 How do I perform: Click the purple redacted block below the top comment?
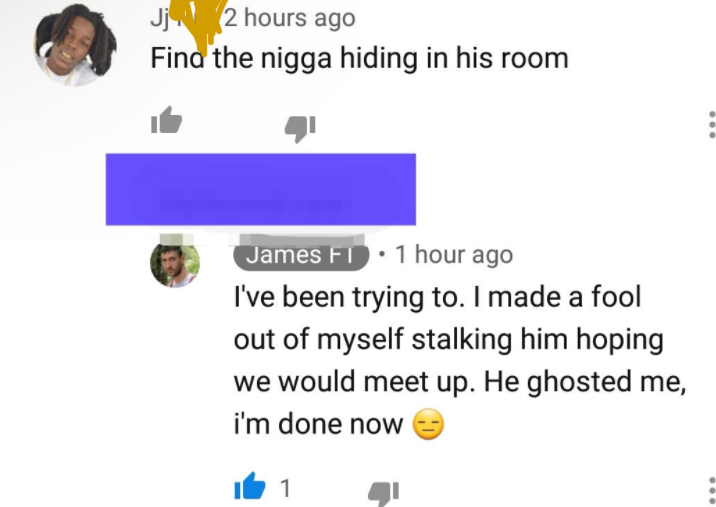coord(261,189)
